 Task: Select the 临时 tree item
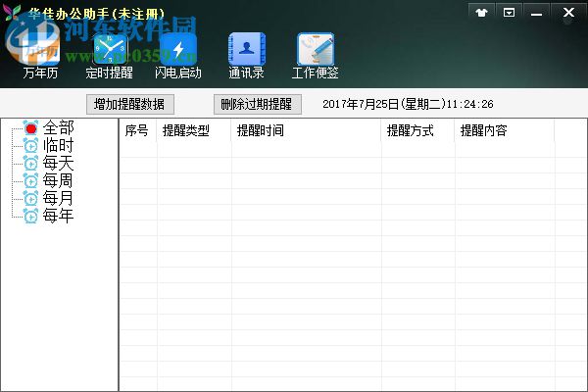[58, 145]
